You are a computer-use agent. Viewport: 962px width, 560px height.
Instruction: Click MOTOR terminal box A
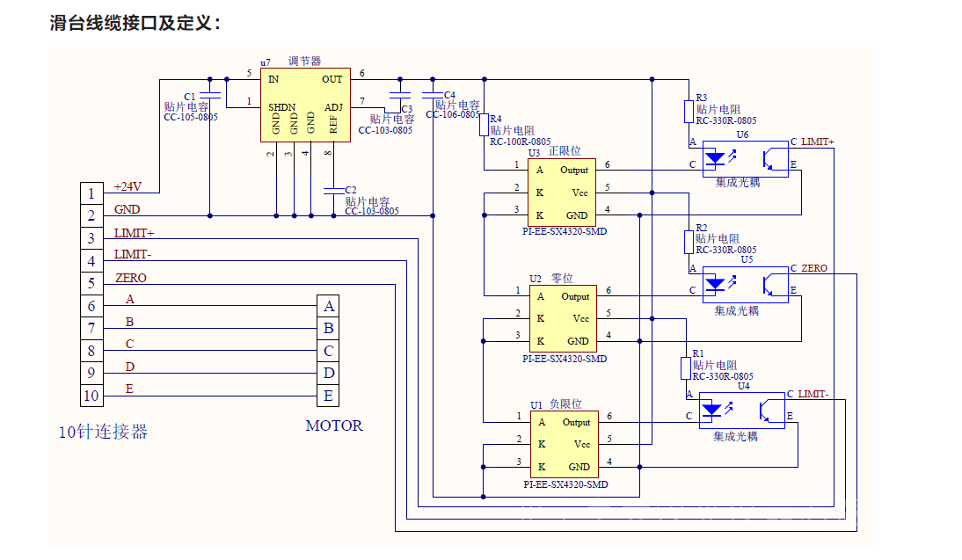click(328, 306)
